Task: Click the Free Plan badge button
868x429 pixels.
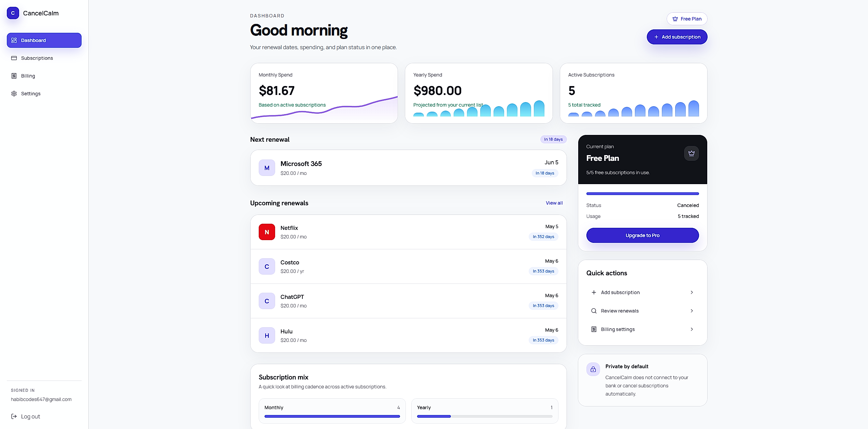Action: pos(687,19)
